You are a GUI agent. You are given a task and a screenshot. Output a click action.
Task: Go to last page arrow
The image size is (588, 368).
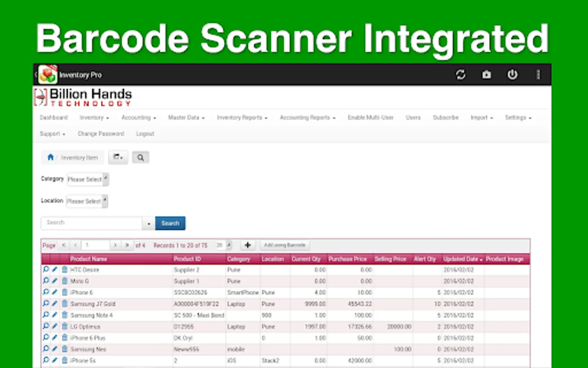point(127,245)
